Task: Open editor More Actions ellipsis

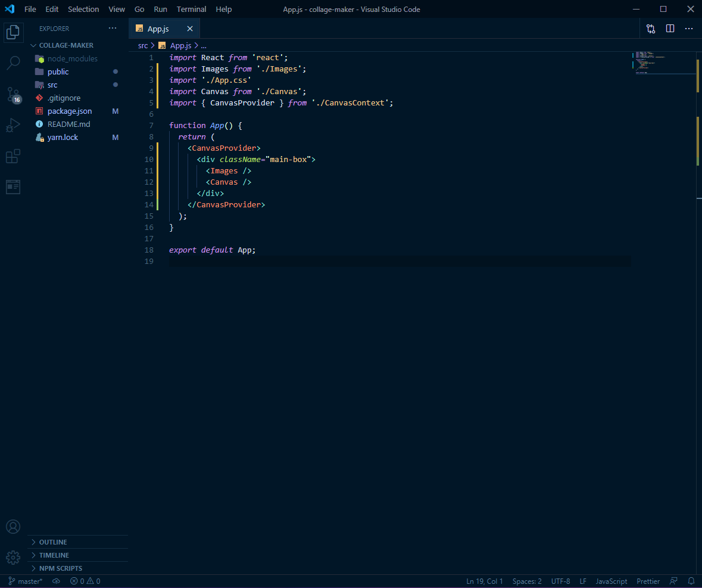Action: tap(688, 29)
